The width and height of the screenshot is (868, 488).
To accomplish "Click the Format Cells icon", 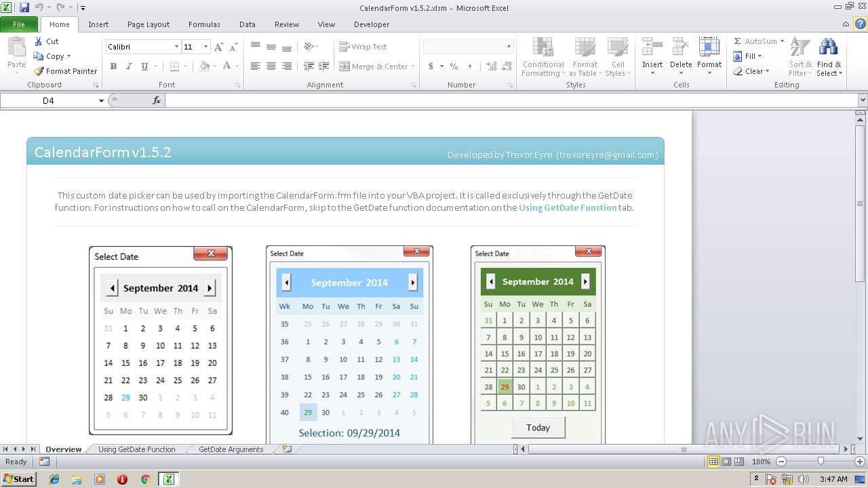I will point(709,47).
